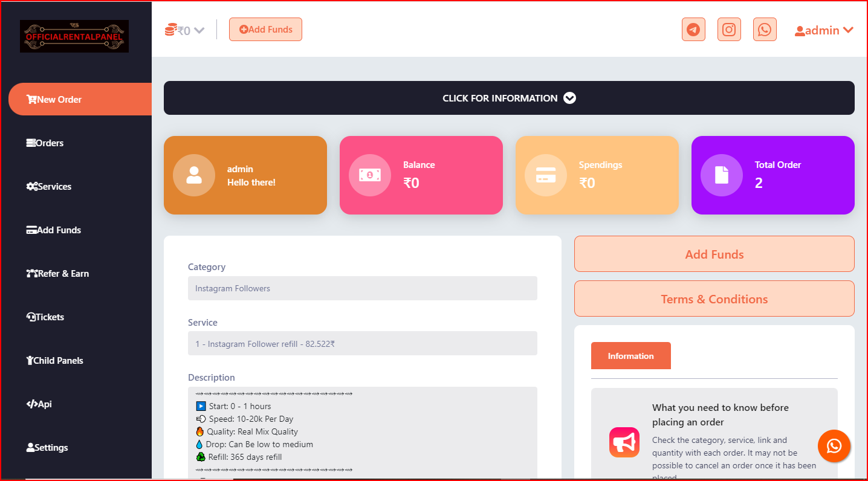Open Terms & Conditions button
The image size is (868, 481).
[x=714, y=299]
